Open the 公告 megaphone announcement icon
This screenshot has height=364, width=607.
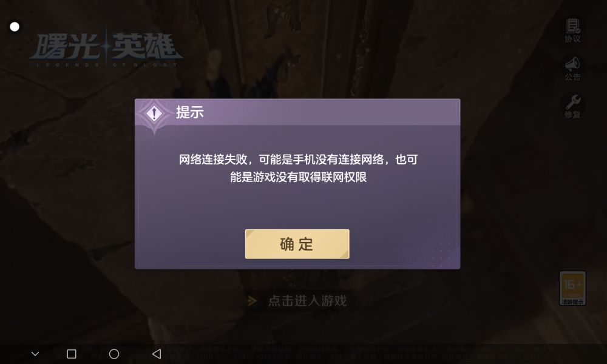tap(572, 69)
